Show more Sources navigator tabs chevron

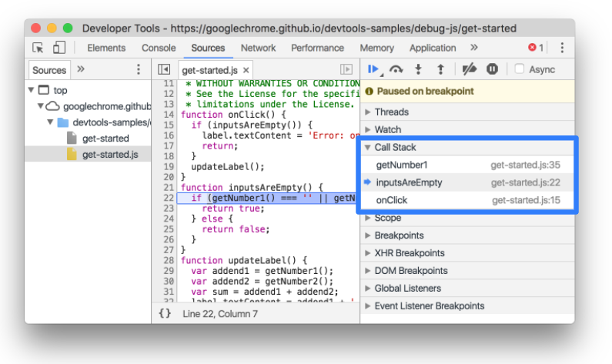pyautogui.click(x=81, y=69)
